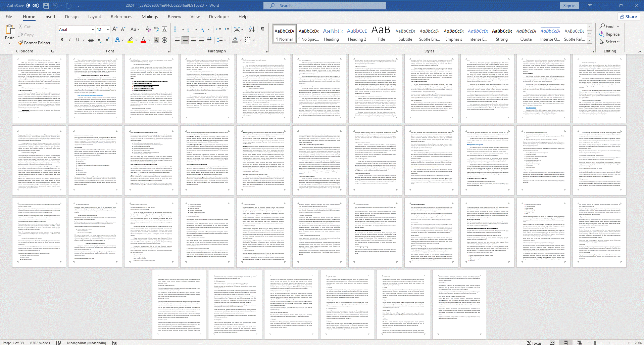Open the Review tab
The image size is (644, 345).
pos(175,16)
